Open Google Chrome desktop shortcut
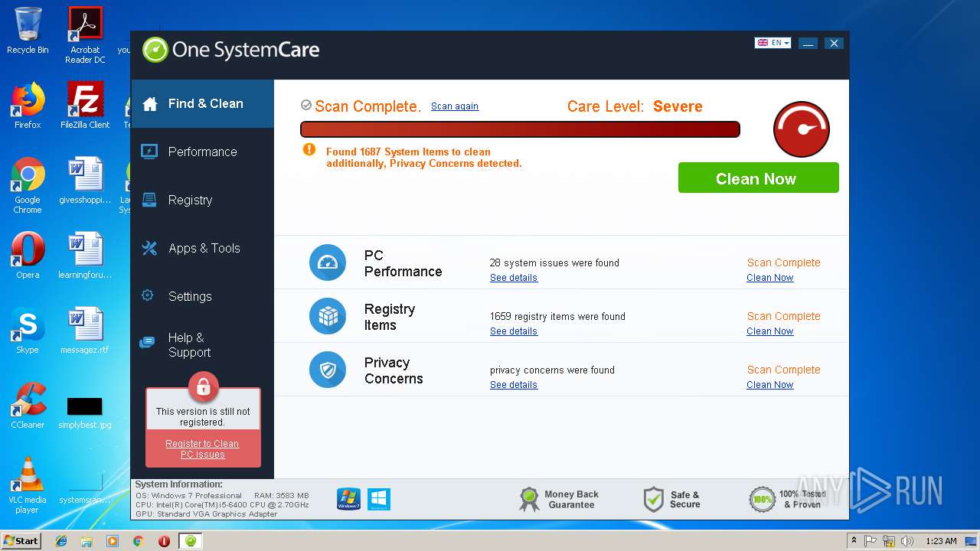Image resolution: width=980 pixels, height=551 pixels. coord(28,185)
